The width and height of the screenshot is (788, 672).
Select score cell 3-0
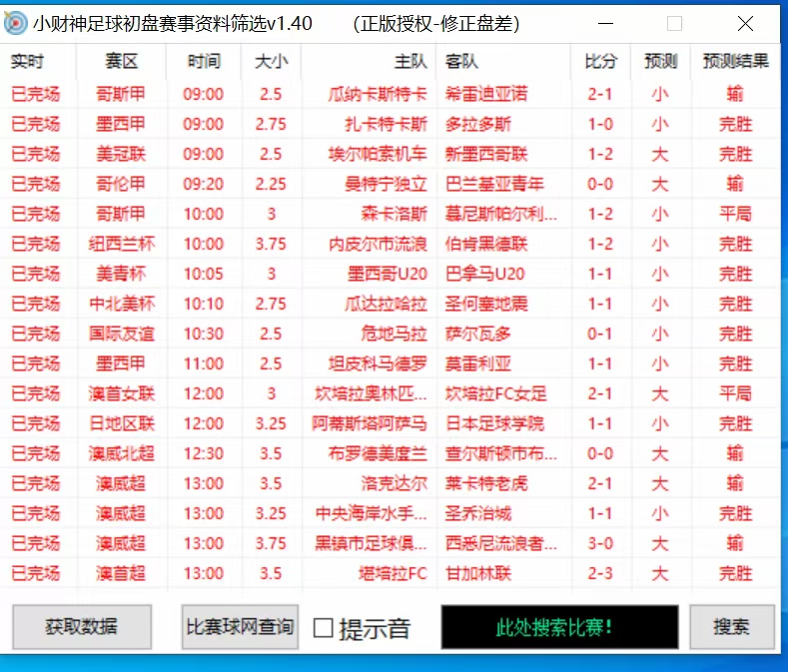[x=600, y=543]
